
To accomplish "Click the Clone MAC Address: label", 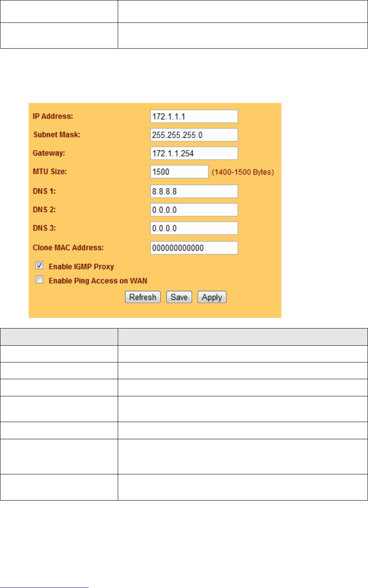I will point(68,248).
